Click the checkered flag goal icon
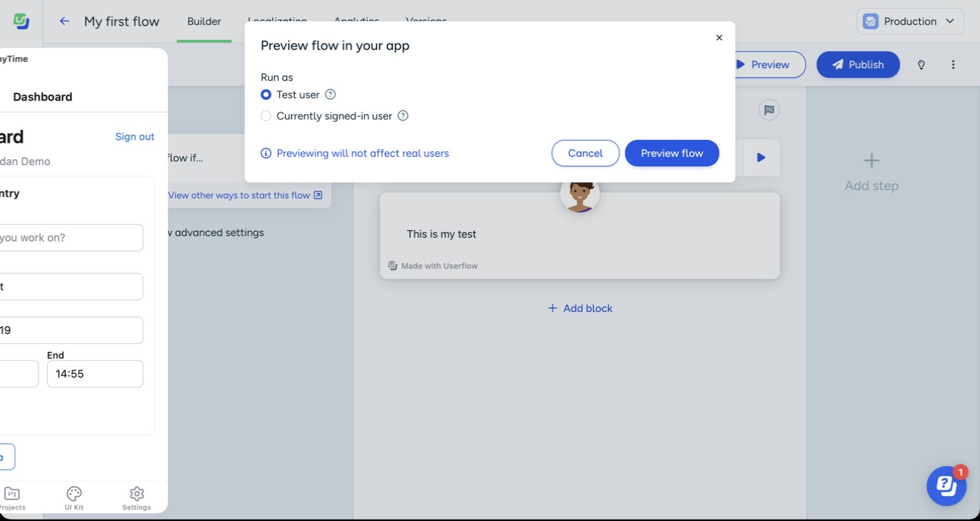The width and height of the screenshot is (980, 521). point(769,110)
